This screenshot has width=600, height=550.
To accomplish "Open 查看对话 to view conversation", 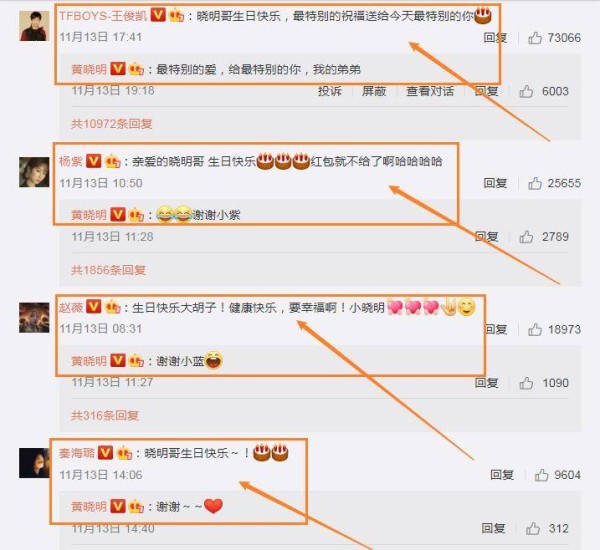I will pyautogui.click(x=430, y=91).
